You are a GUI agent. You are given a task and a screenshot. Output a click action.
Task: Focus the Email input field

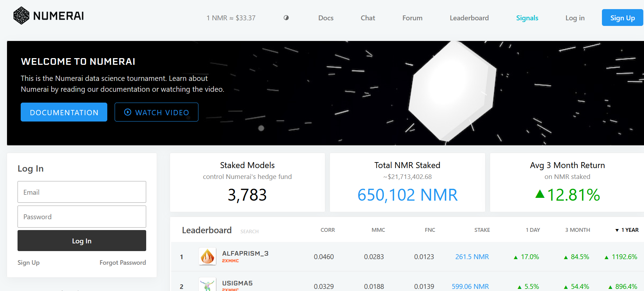tap(82, 192)
